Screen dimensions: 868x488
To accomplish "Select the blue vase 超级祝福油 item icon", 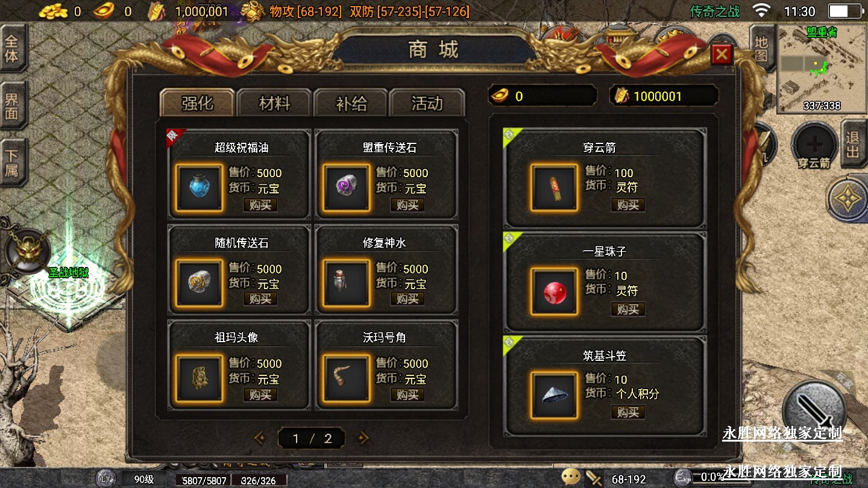I will click(x=200, y=188).
